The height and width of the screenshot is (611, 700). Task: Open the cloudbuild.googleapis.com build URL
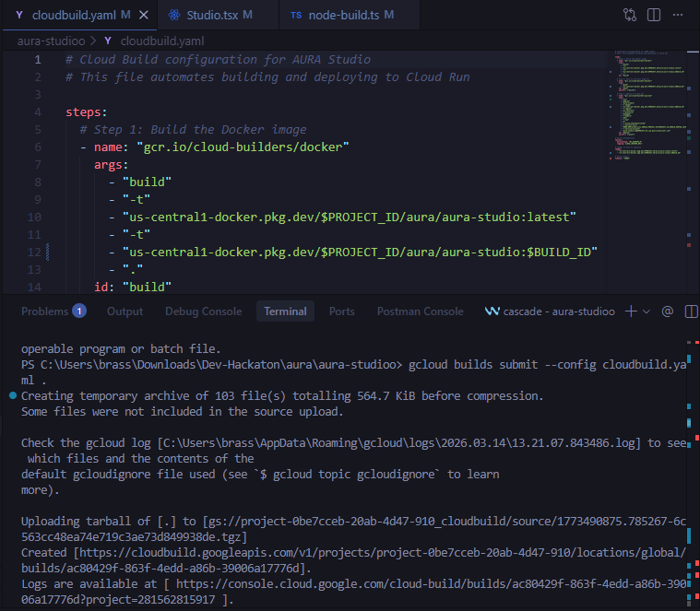tap(353, 560)
